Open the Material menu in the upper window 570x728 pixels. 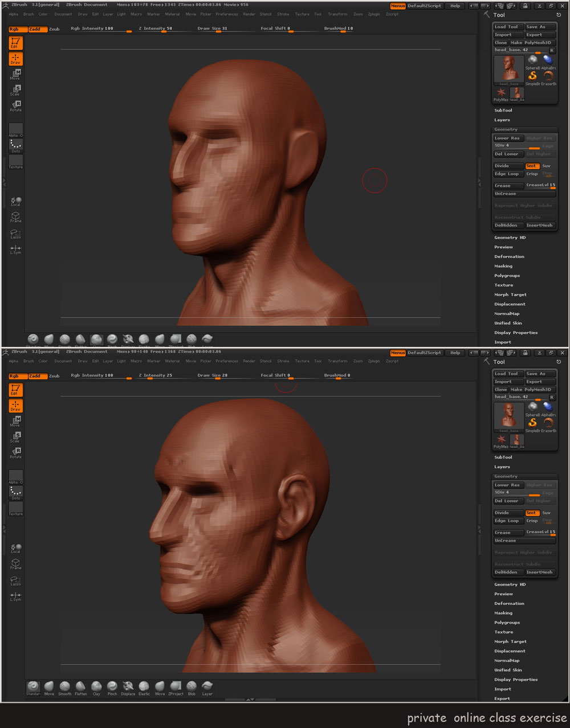[172, 14]
